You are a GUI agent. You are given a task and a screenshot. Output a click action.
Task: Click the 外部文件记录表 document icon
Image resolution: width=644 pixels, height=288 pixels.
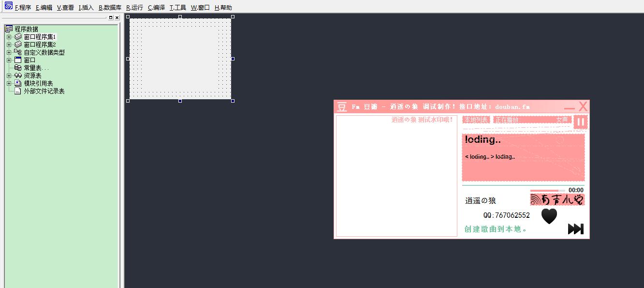(18, 91)
